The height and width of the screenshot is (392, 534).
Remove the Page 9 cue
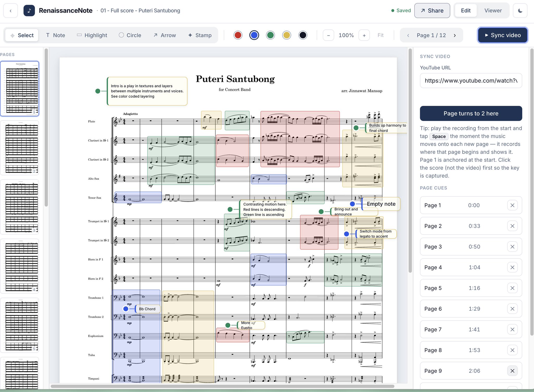(x=512, y=371)
